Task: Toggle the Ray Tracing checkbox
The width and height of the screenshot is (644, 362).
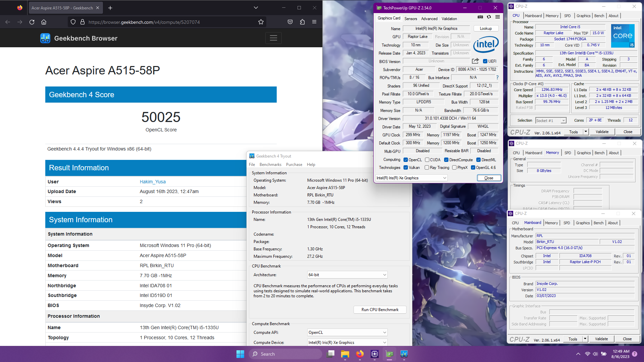Action: click(x=427, y=168)
